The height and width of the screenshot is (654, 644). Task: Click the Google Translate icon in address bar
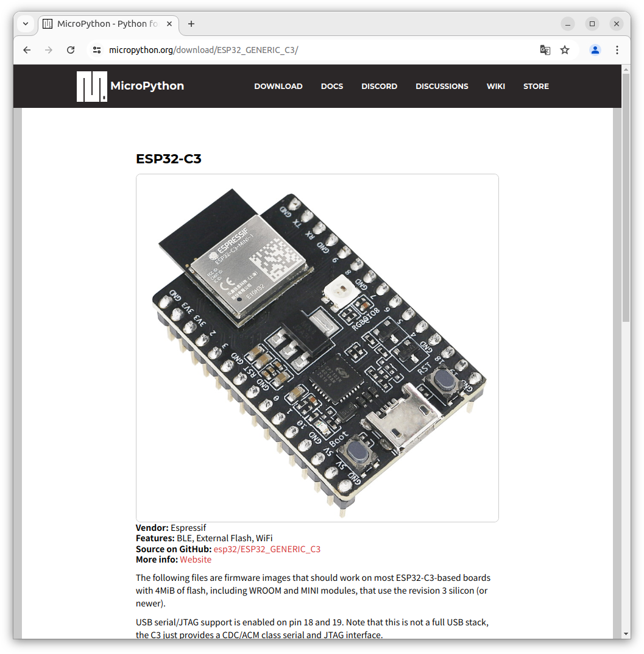pyautogui.click(x=544, y=50)
